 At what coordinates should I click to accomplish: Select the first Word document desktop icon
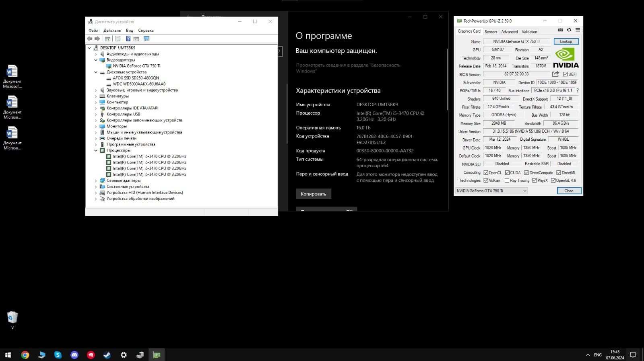[x=12, y=76]
